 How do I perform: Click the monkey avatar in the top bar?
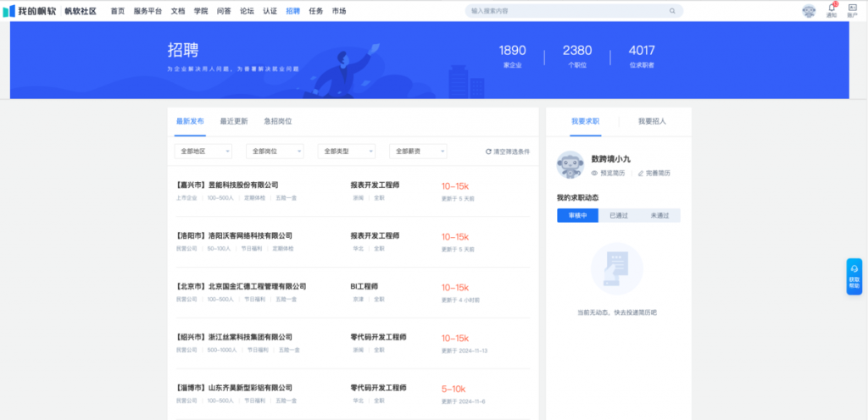(x=809, y=11)
